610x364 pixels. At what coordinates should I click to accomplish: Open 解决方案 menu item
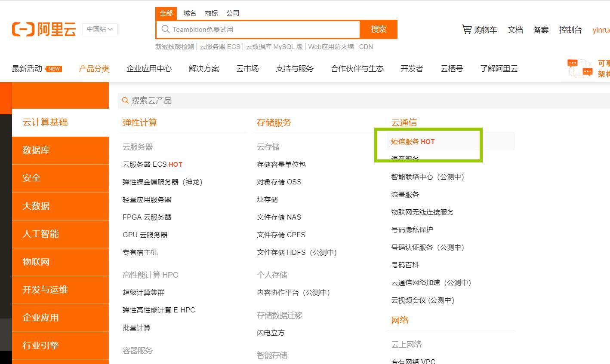[x=204, y=69]
